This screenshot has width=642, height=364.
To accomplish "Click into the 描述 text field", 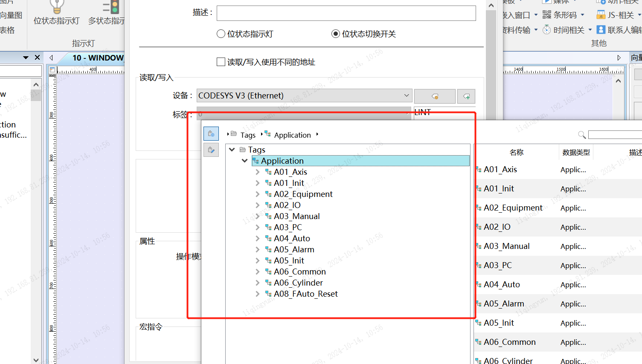I will click(x=346, y=13).
